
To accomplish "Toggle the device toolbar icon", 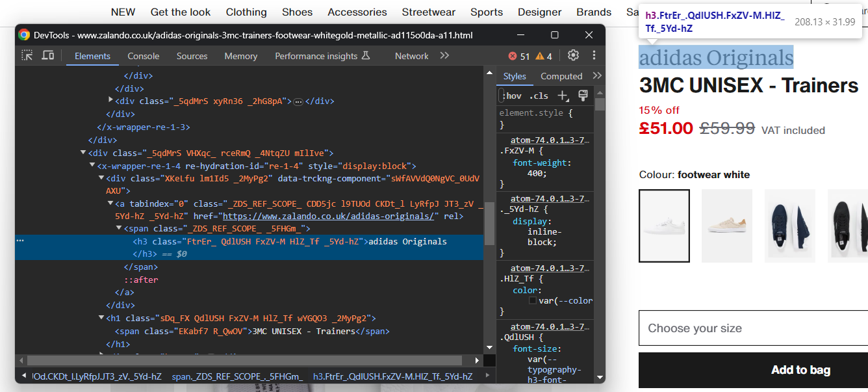I will [47, 56].
